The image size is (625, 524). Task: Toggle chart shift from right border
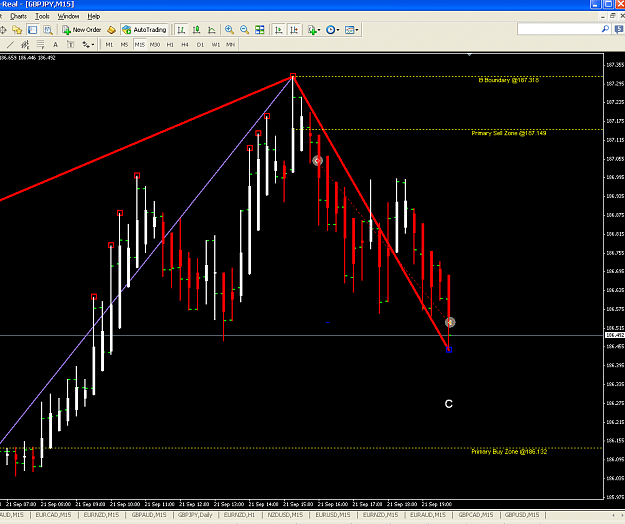pyautogui.click(x=294, y=30)
